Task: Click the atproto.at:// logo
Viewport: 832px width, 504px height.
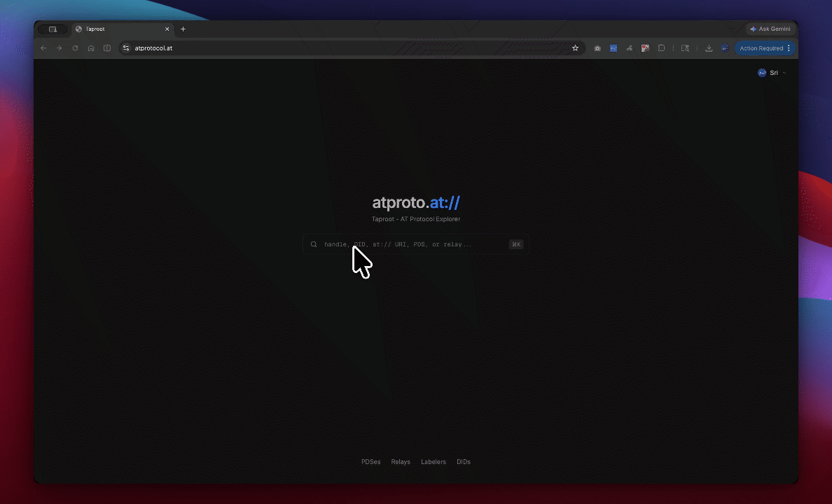Action: click(x=416, y=203)
